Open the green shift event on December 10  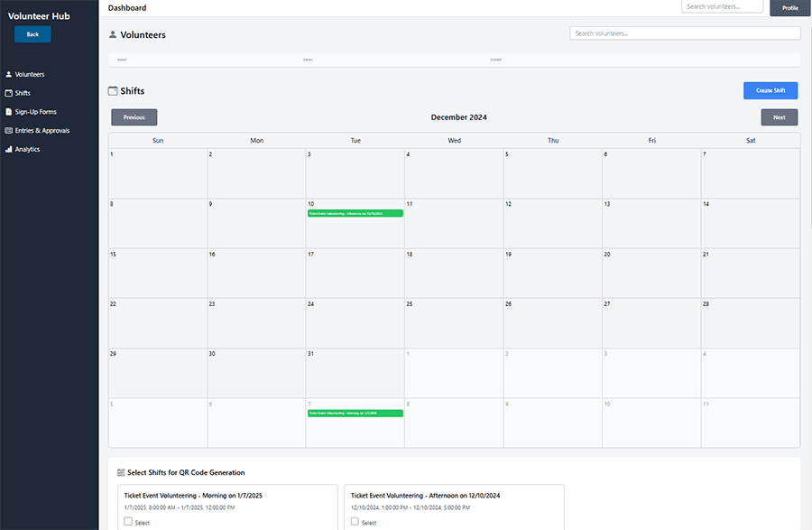point(355,213)
